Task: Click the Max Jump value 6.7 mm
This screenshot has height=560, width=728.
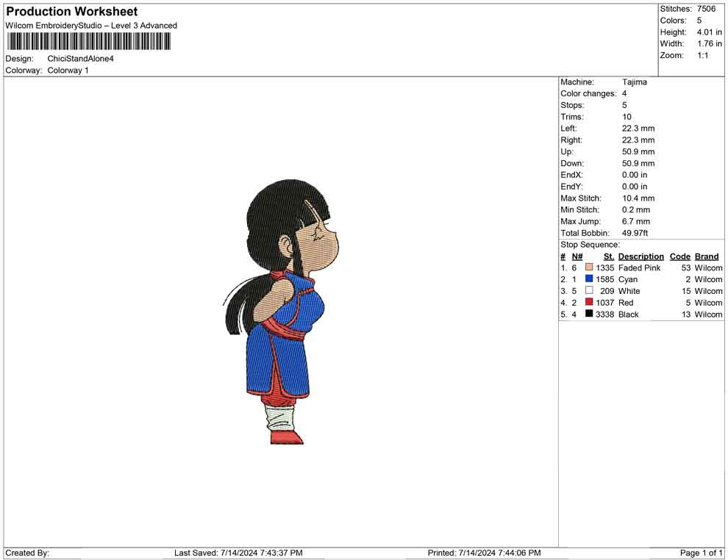Action: (636, 221)
